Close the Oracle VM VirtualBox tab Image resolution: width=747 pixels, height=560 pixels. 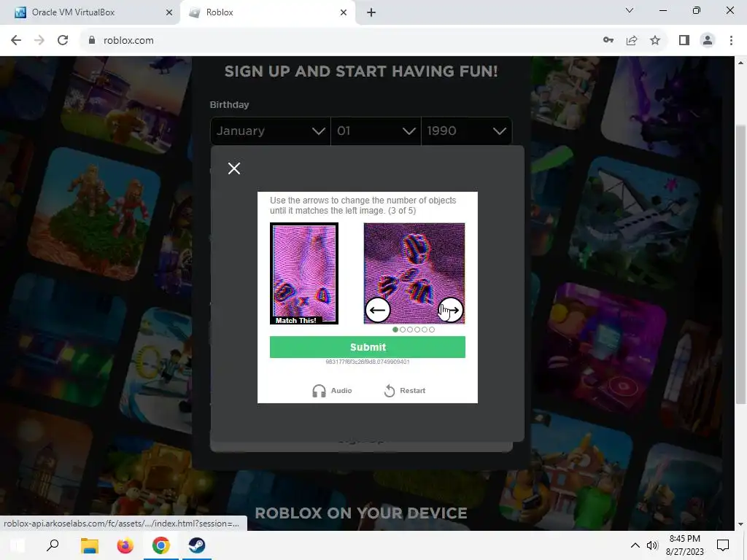point(169,12)
